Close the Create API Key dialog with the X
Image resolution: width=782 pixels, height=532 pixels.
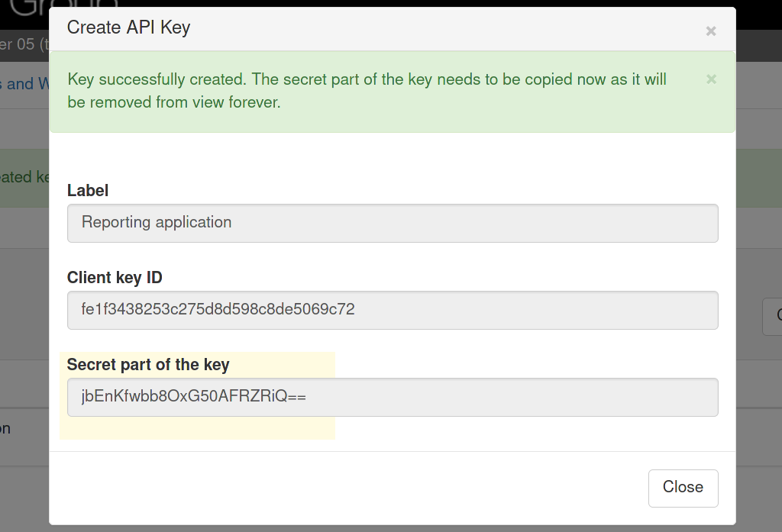[710, 31]
